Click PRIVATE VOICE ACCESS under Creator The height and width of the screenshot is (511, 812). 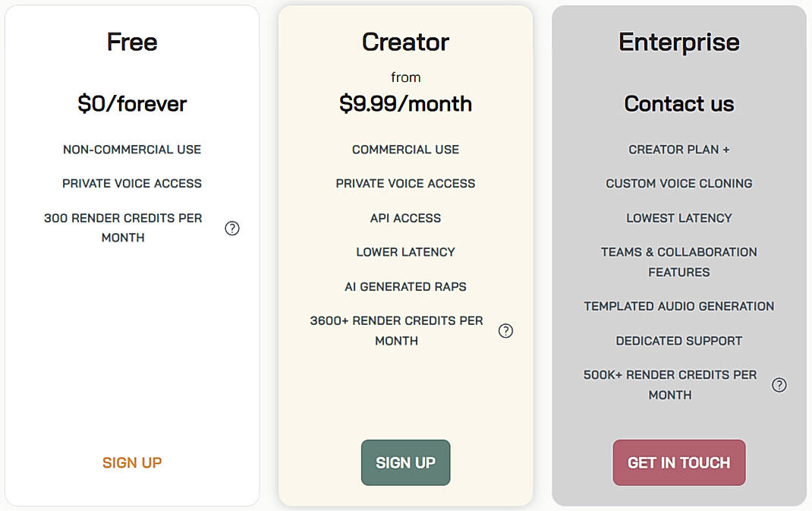[x=405, y=183]
